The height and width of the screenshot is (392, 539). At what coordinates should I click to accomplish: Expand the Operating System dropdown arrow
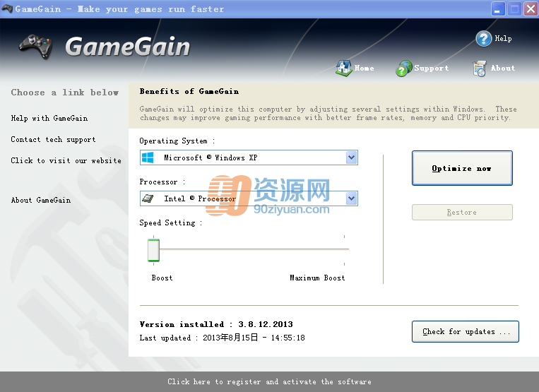pos(351,158)
